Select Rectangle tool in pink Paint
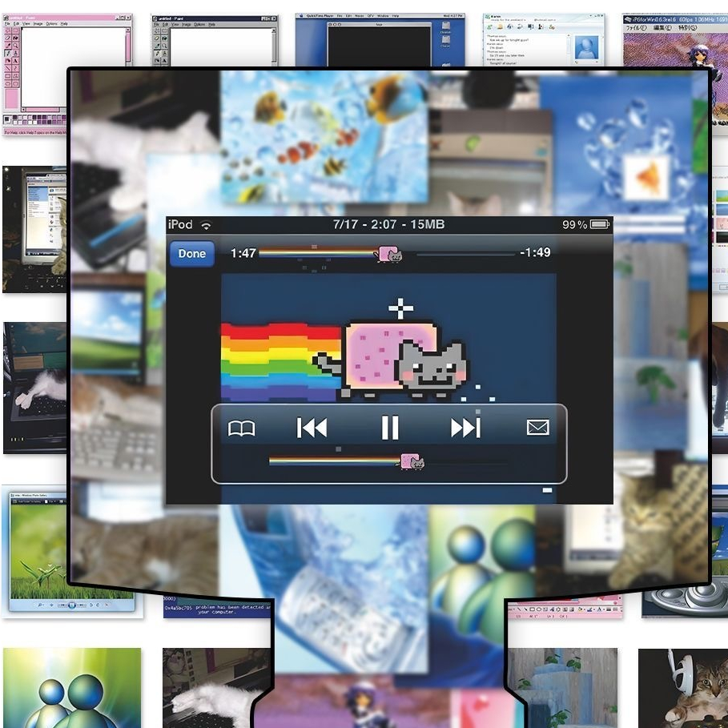This screenshot has width=728, height=728. (x=8, y=76)
